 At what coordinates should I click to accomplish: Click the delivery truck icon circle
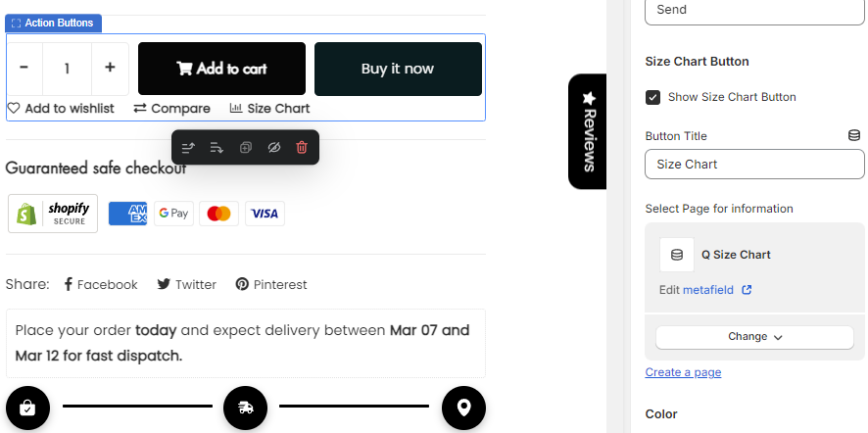pos(245,409)
